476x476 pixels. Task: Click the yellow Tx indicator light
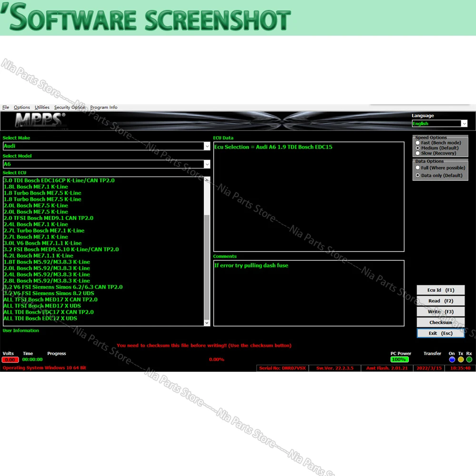click(461, 359)
